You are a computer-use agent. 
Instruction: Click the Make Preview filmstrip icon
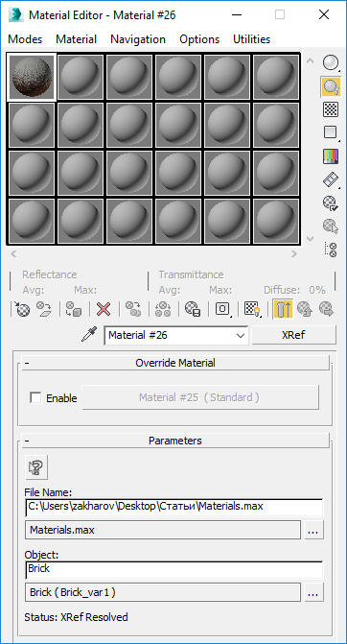click(x=330, y=179)
